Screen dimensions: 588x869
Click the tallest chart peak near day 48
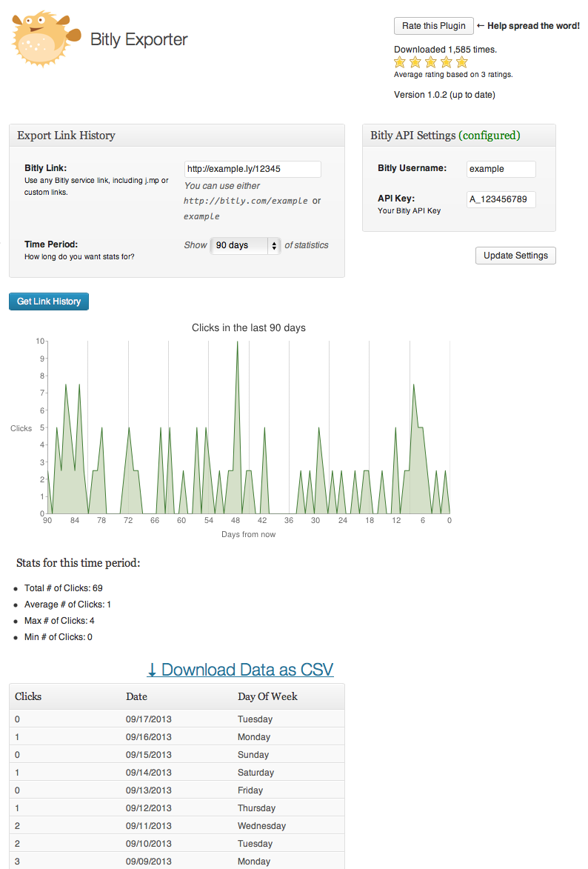pos(238,342)
